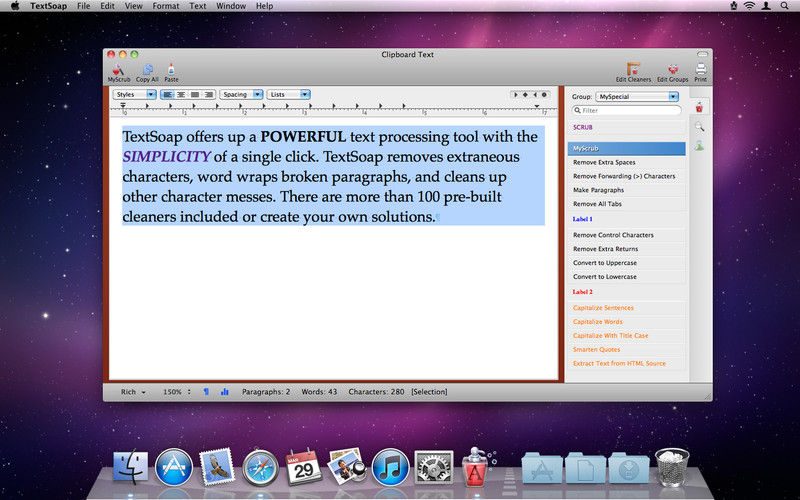This screenshot has height=500, width=800.
Task: Open Finder from the Dock
Action: tap(130, 466)
